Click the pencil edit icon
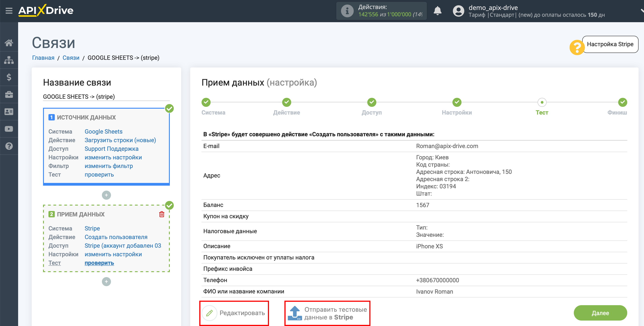This screenshot has width=644, height=326. (209, 313)
